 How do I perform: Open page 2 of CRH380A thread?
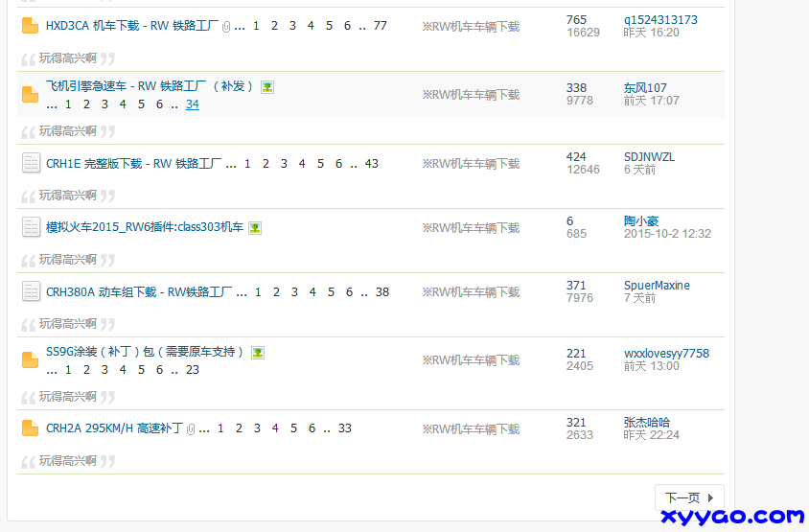(x=277, y=292)
